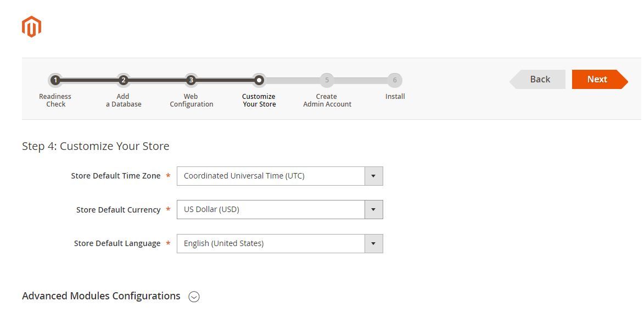
Task: Expand Advanced Modules Configurations chevron icon
Action: 194,297
